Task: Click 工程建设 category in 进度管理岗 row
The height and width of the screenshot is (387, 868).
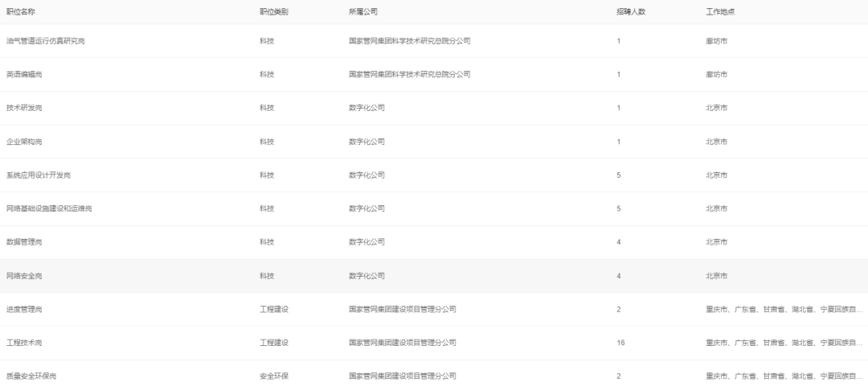Action: [274, 310]
